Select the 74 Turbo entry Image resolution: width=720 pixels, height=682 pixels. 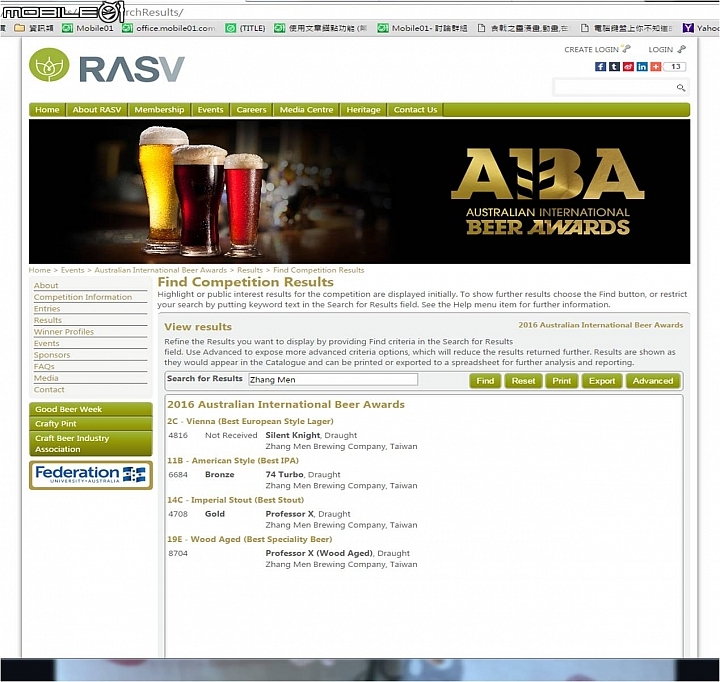click(284, 474)
